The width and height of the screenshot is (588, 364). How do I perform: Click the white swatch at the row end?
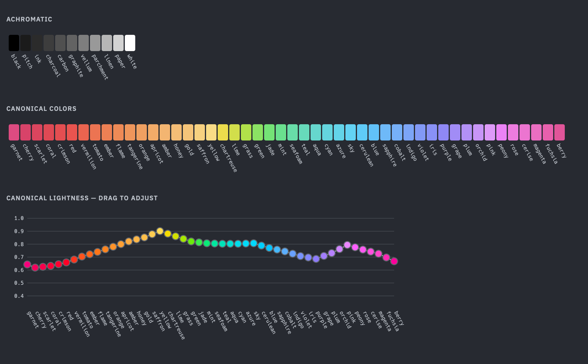pos(130,43)
